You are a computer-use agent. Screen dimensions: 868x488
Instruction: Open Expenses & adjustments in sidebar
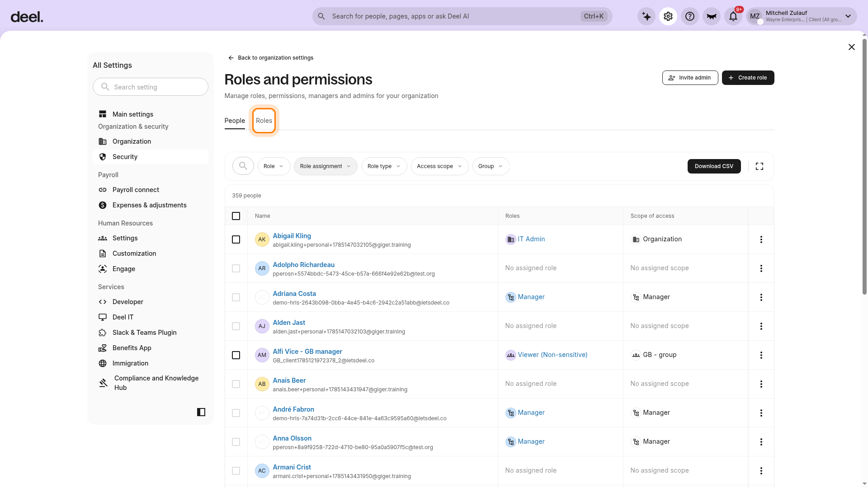tap(151, 205)
